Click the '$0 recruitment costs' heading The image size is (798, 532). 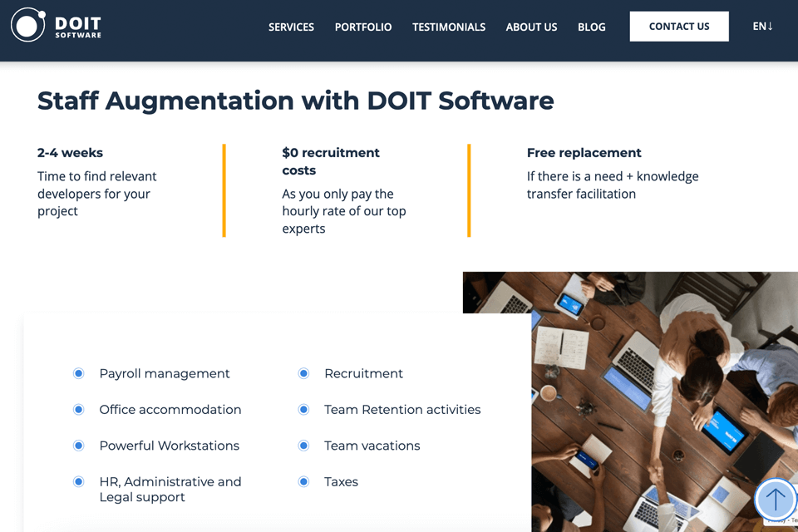331,161
